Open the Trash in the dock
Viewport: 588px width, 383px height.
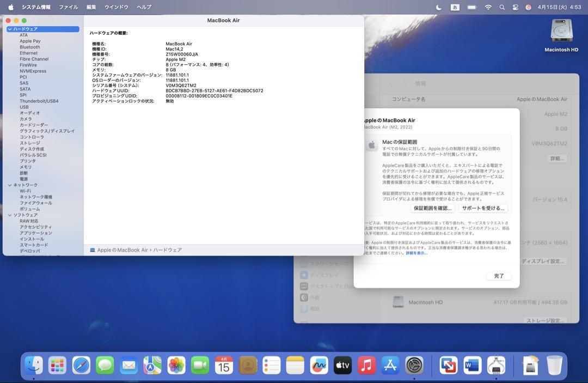554,366
